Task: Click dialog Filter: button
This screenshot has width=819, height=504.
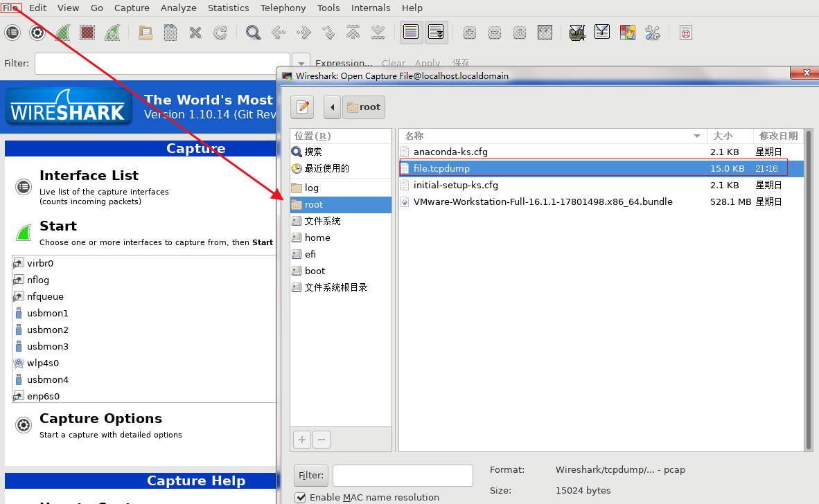Action: click(311, 476)
